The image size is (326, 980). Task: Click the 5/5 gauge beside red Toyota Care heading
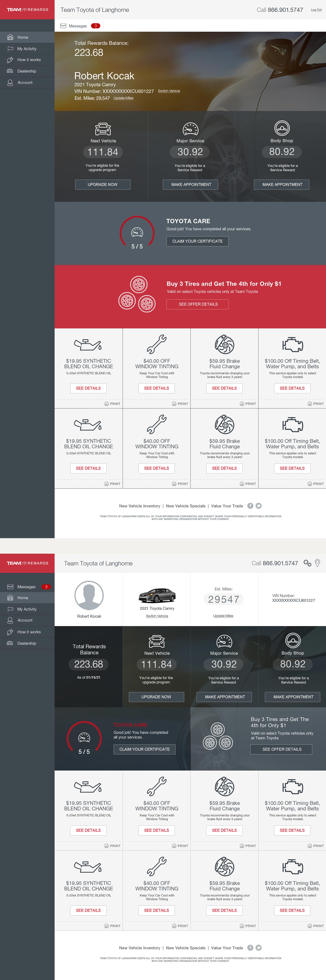click(x=84, y=738)
